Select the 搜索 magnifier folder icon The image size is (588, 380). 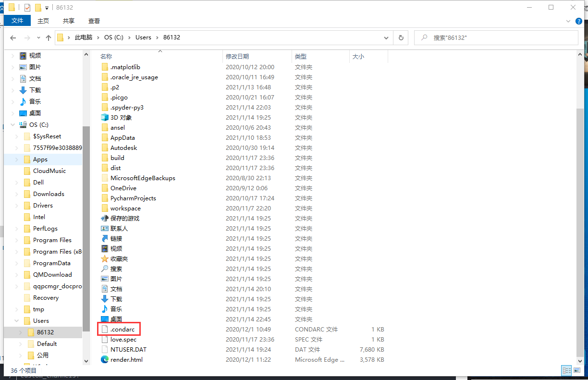tap(105, 269)
